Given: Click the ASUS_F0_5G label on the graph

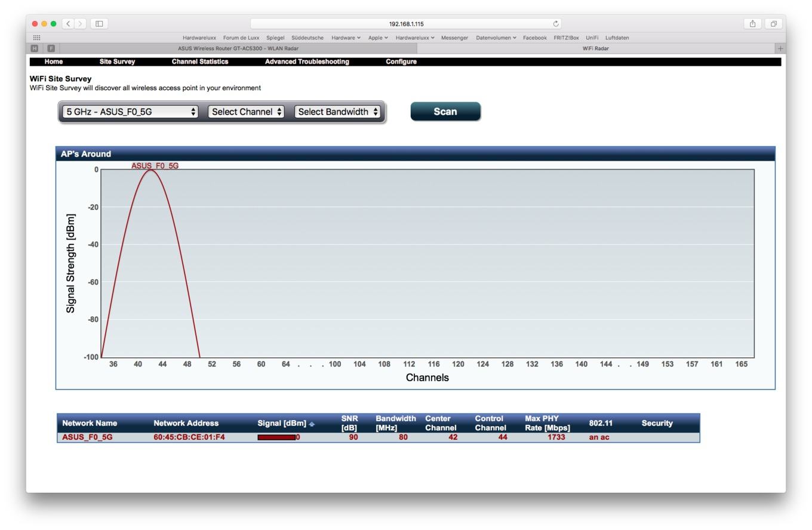Looking at the screenshot, I should (x=155, y=166).
